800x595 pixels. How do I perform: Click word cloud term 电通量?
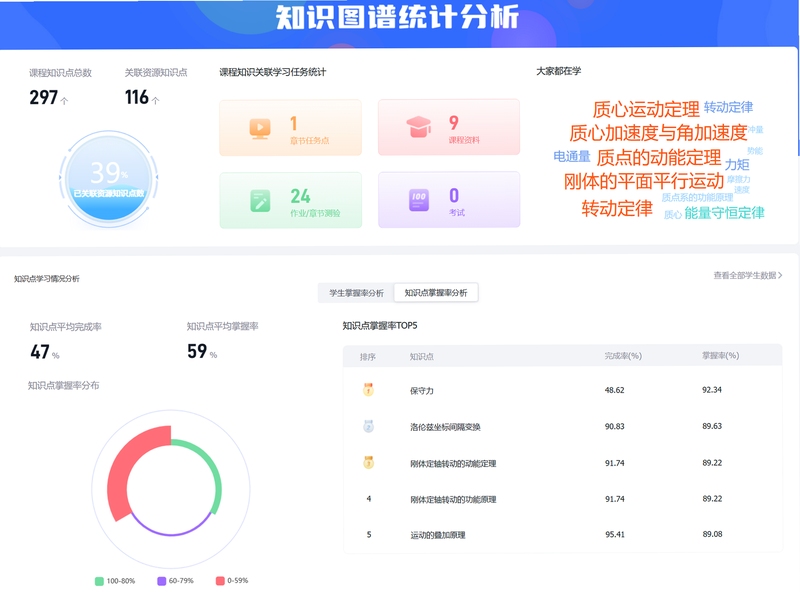point(572,156)
